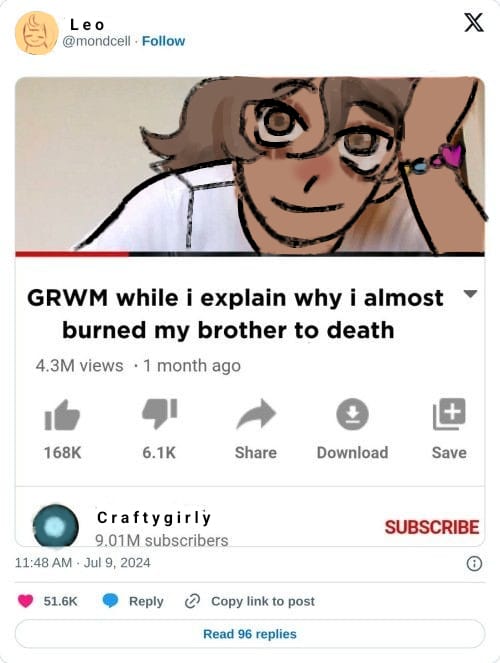The image size is (500, 663).
Task: Click the blue reply bubble icon
Action: (x=111, y=601)
